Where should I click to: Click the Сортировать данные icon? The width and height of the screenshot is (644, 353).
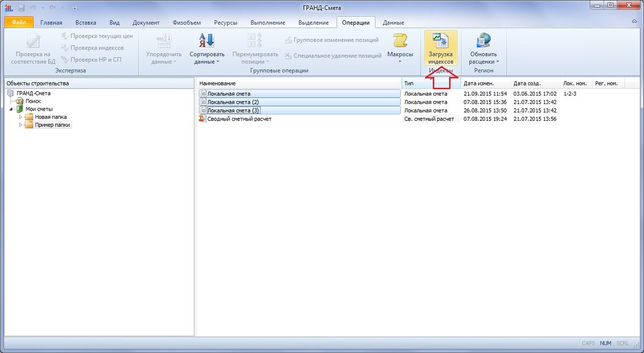[207, 41]
